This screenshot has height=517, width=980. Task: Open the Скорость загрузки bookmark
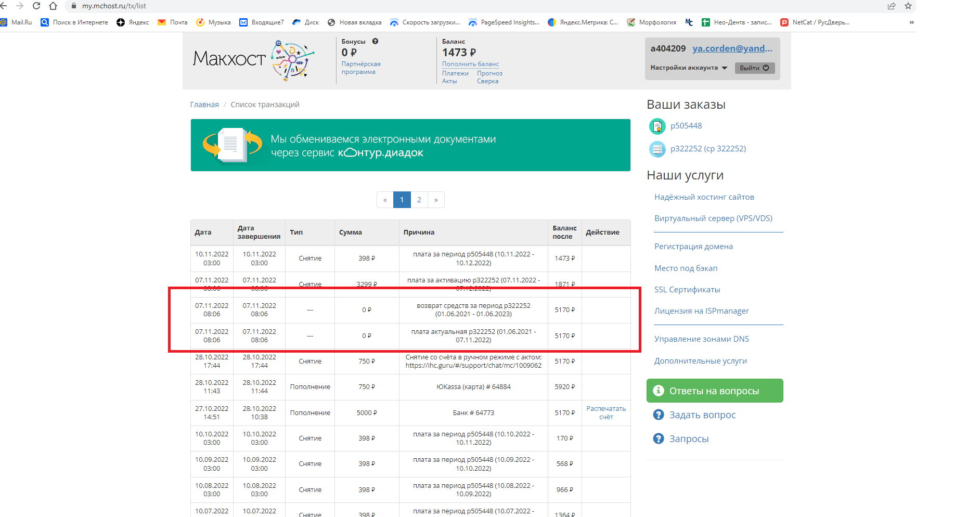(x=425, y=22)
